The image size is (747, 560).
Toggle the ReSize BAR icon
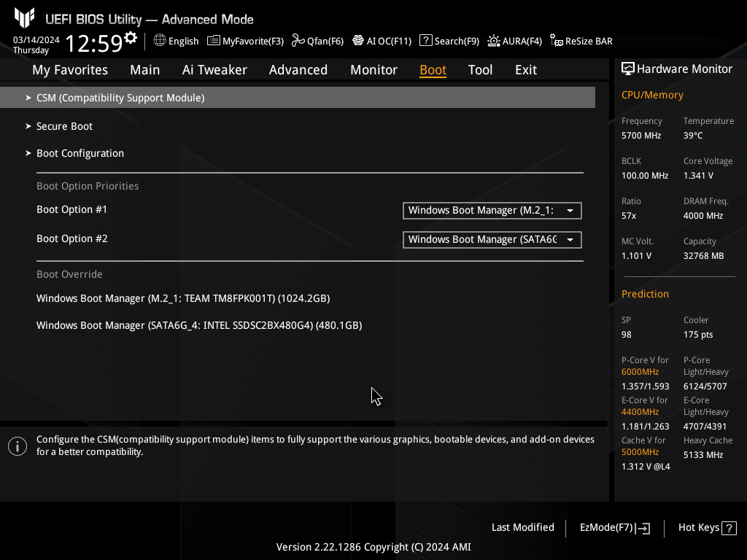557,41
